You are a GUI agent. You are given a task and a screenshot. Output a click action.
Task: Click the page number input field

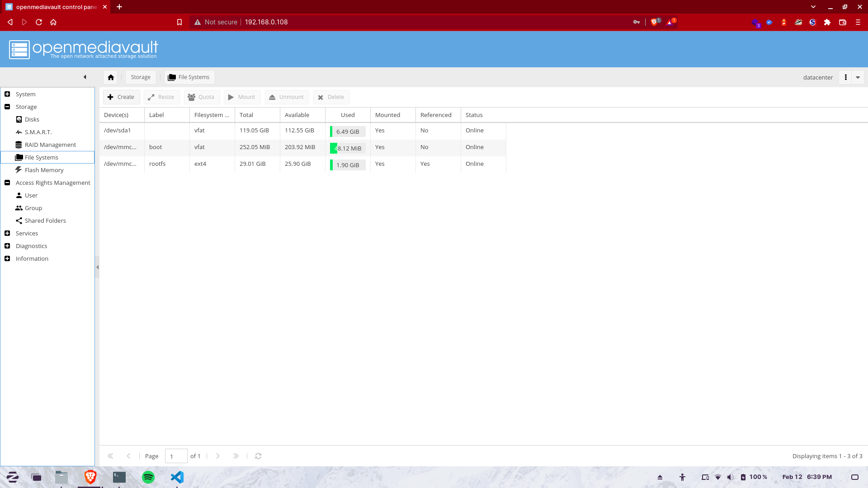(x=176, y=456)
